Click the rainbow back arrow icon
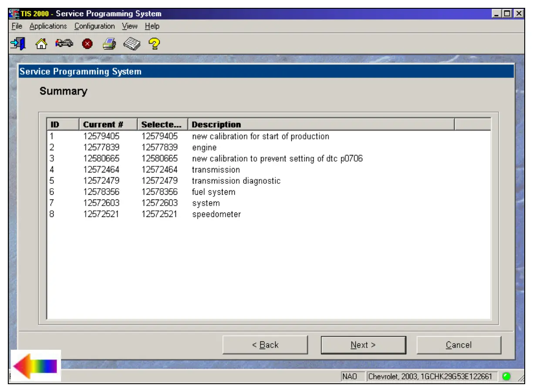Viewport: 533px width, 392px height. tap(35, 366)
